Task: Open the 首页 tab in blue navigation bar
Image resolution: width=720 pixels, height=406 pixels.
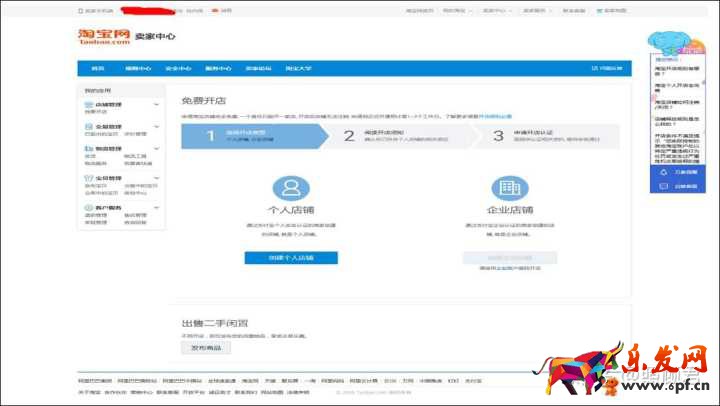Action: pyautogui.click(x=97, y=68)
